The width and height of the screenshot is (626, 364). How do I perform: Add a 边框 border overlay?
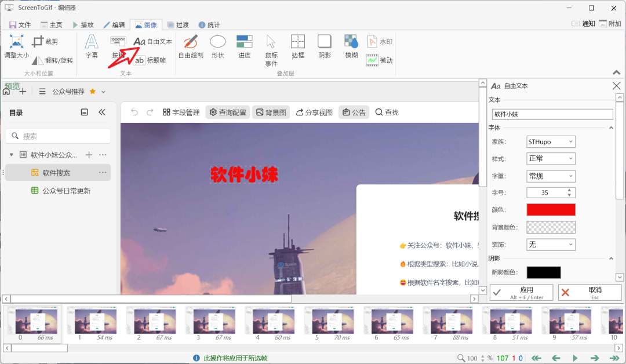tap(298, 47)
